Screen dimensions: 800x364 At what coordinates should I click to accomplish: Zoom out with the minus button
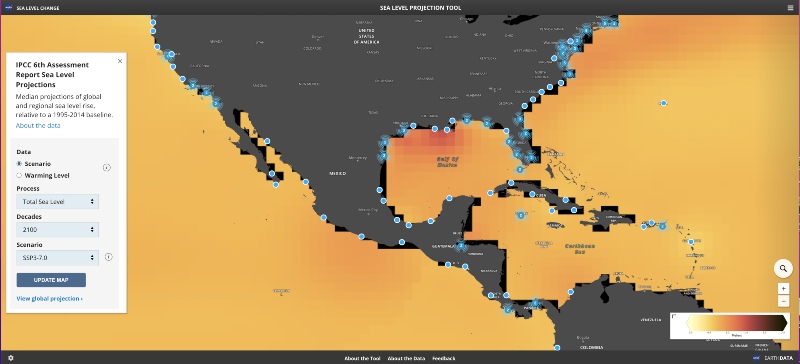pos(783,301)
